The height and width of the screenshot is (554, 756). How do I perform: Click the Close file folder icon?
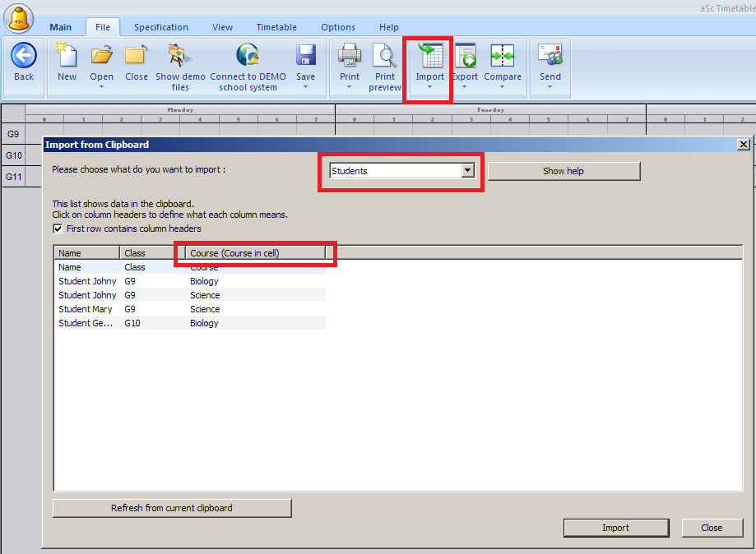click(137, 56)
